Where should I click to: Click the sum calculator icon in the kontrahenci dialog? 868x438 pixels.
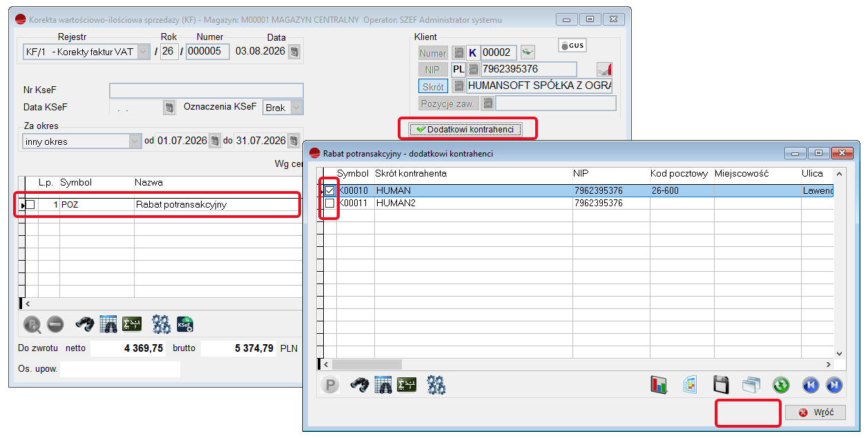[x=407, y=385]
